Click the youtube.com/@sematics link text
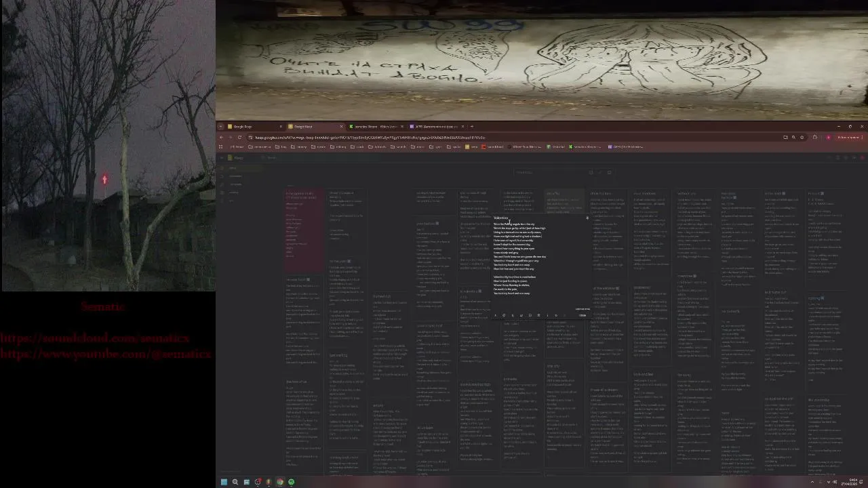868x488 pixels. 106,354
